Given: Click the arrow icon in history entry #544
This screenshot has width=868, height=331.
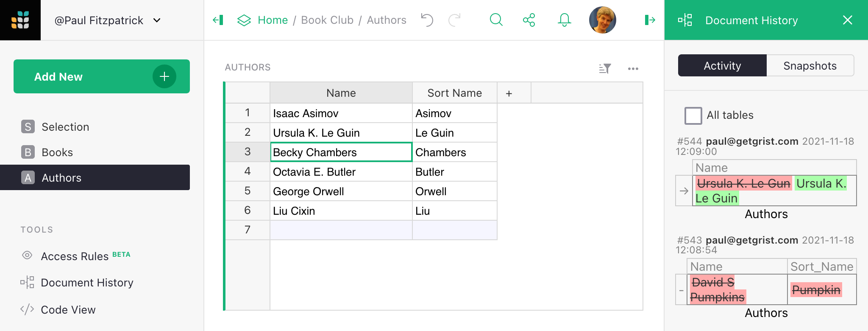Looking at the screenshot, I should point(684,191).
